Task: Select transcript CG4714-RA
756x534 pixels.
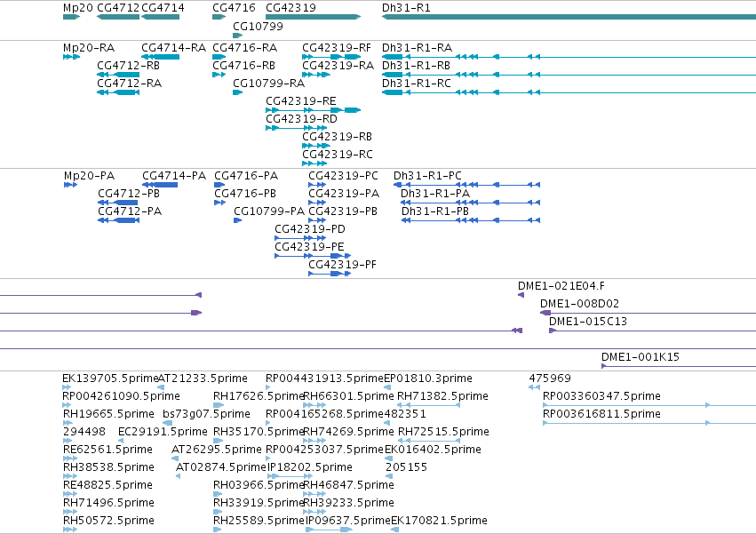Action: point(173,48)
